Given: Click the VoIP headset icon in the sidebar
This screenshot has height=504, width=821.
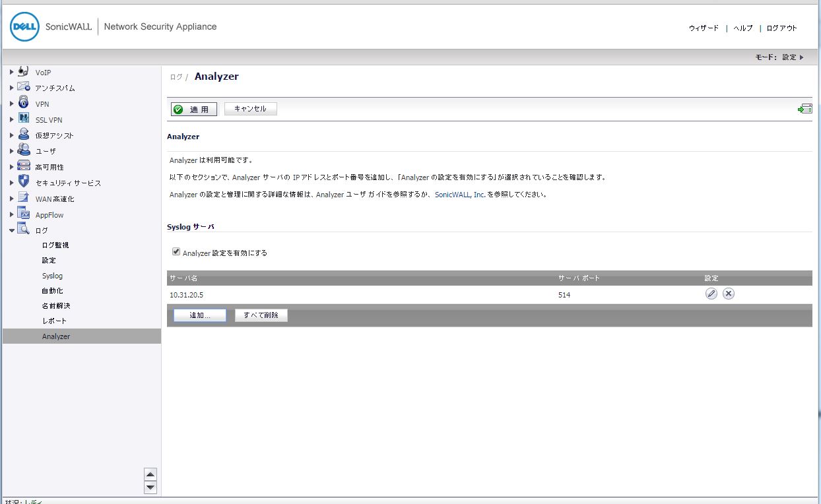Looking at the screenshot, I should tap(24, 72).
